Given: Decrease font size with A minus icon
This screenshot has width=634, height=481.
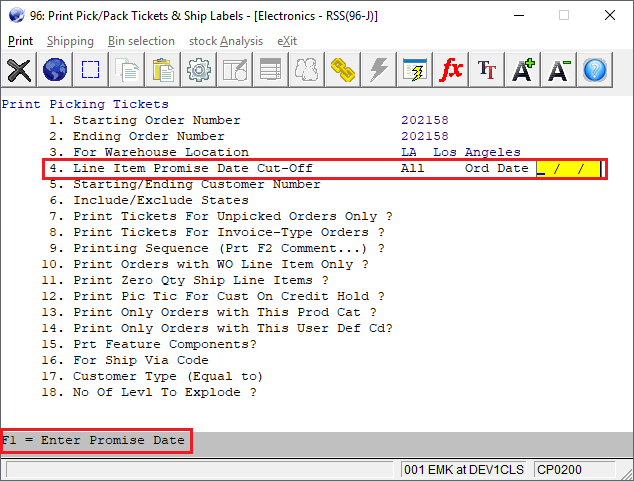Looking at the screenshot, I should point(559,70).
